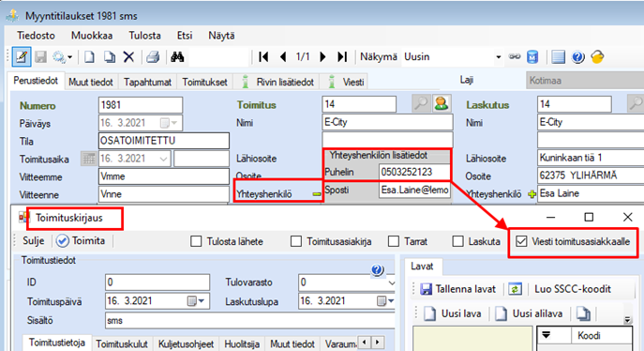Go to first record arrow
The height and width of the screenshot is (351, 644).
[263, 56]
